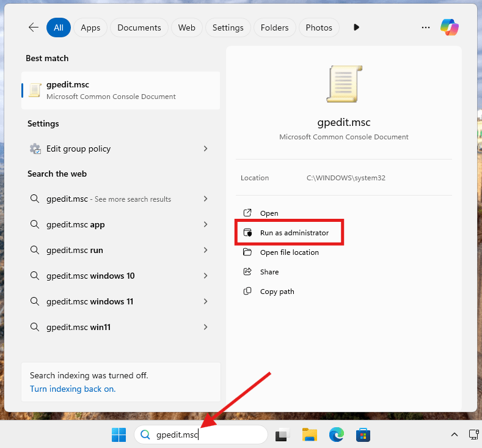Expand the gpedit.msc run suggestion arrow
The height and width of the screenshot is (448, 482).
206,250
